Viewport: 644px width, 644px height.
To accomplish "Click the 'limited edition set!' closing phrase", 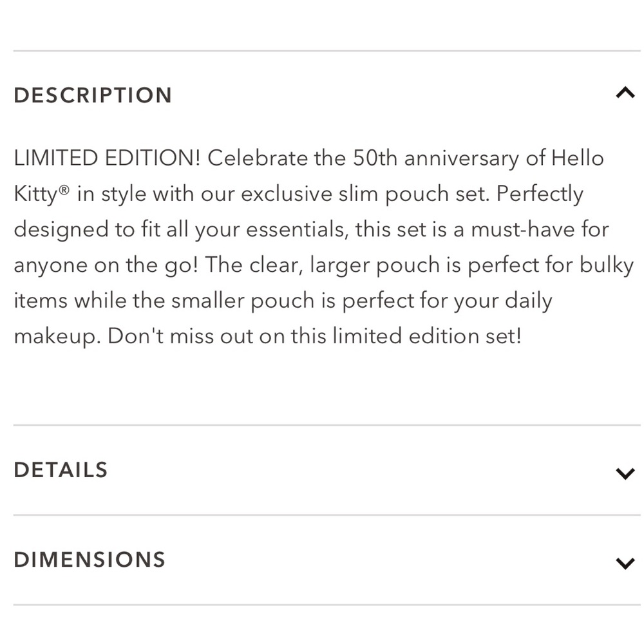I will (427, 336).
